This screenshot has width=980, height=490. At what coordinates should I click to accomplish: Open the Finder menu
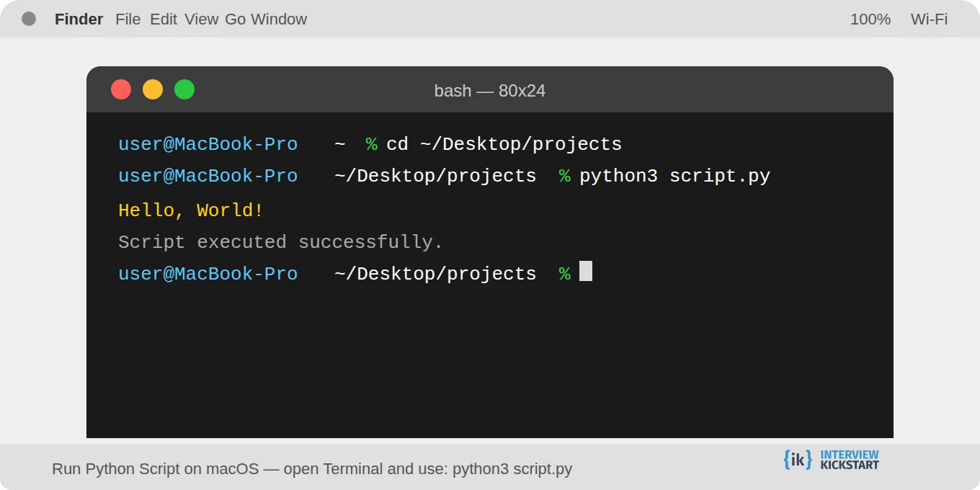pos(79,19)
